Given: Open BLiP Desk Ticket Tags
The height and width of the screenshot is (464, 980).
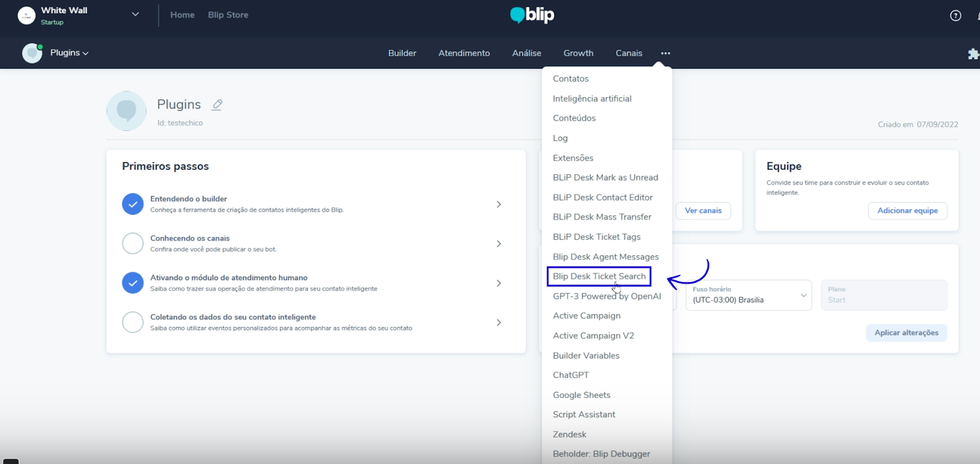Looking at the screenshot, I should (x=597, y=237).
